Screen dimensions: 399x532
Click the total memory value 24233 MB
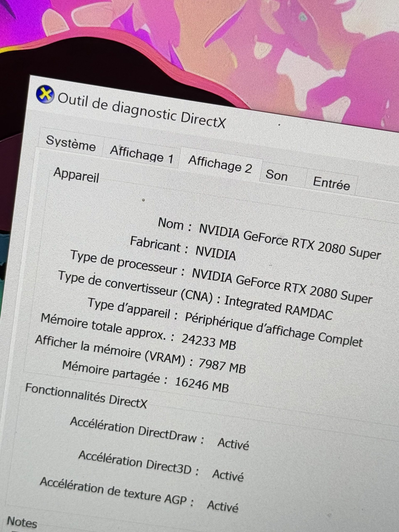[209, 342]
